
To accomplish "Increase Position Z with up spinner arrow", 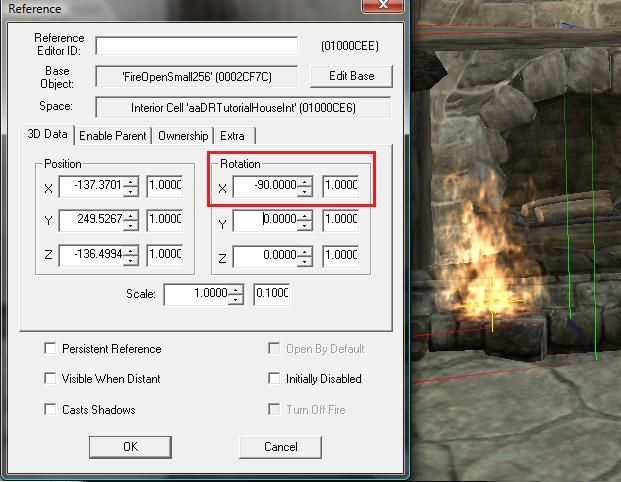I will point(130,251).
